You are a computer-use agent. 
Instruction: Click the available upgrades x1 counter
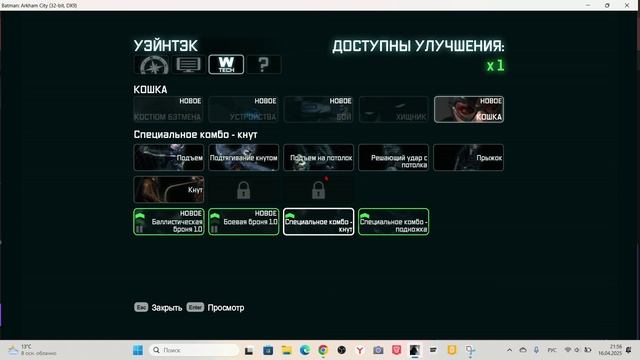pyautogui.click(x=495, y=65)
